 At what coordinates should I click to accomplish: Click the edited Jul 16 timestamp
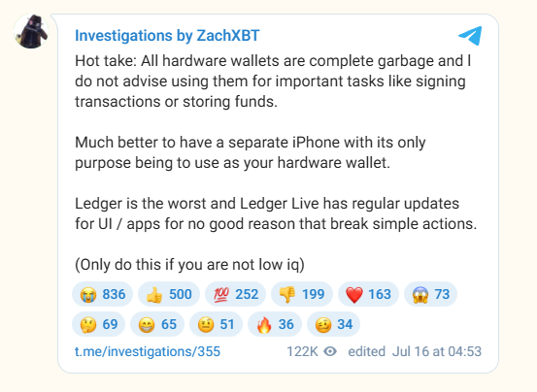(x=415, y=351)
